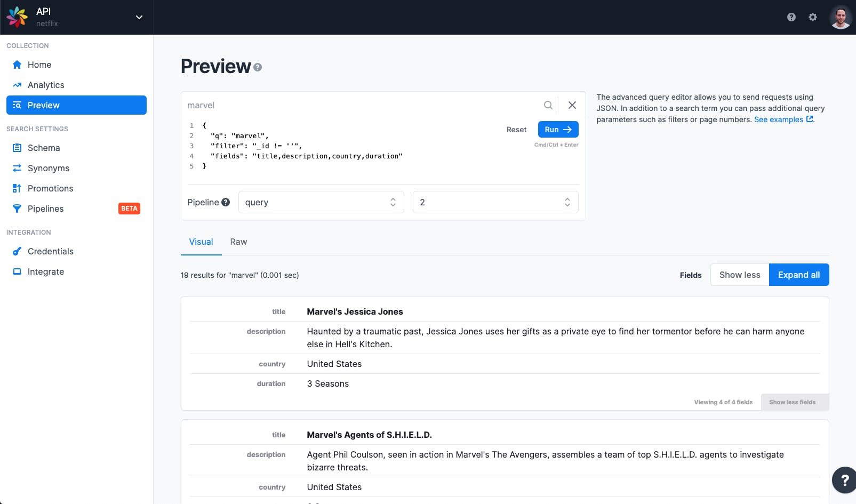Open the query pipeline dropdown

tap(321, 202)
